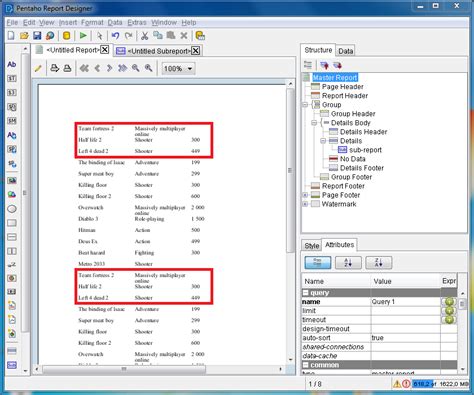Viewport: 474px width, 395px height.
Task: Click the Paste icon in toolbar
Action: (171, 35)
